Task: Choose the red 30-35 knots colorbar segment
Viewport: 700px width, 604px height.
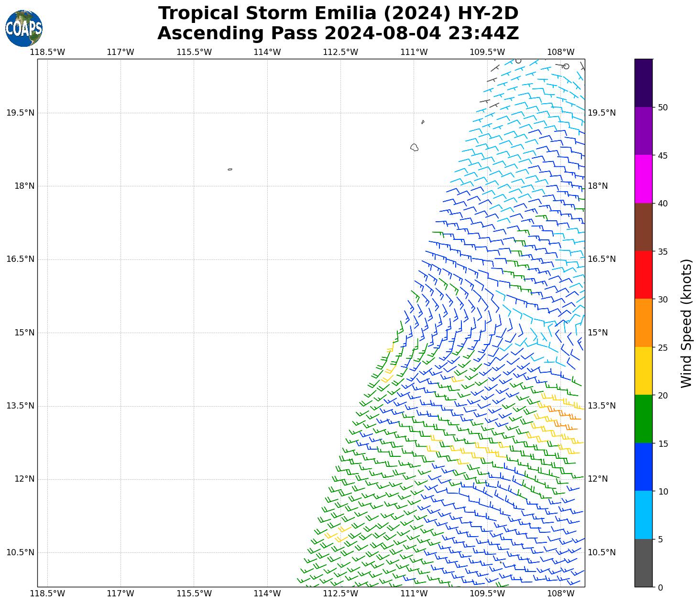Action: [643, 275]
